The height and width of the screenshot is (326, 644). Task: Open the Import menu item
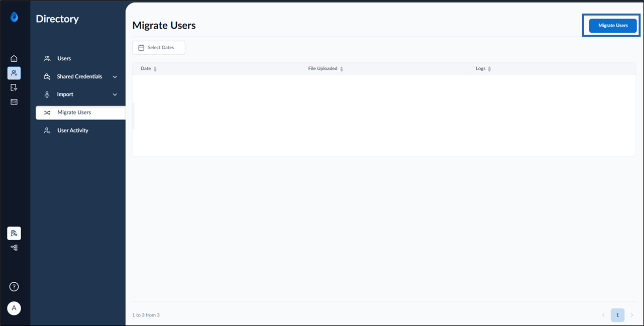click(80, 94)
